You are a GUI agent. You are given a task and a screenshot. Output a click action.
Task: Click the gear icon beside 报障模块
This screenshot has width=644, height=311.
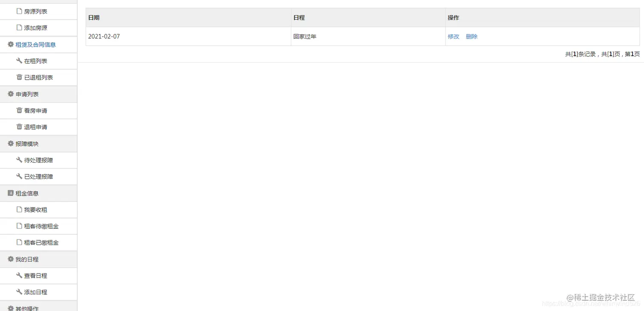click(11, 144)
